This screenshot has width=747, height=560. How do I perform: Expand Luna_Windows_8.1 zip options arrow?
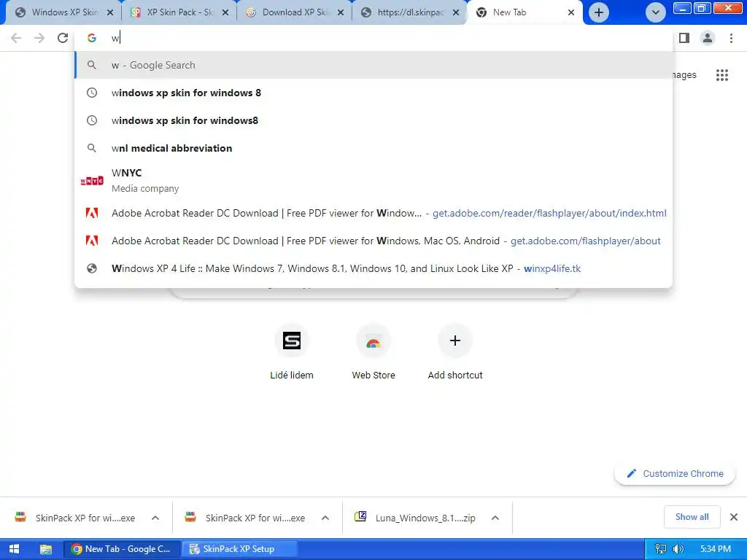[x=495, y=518]
